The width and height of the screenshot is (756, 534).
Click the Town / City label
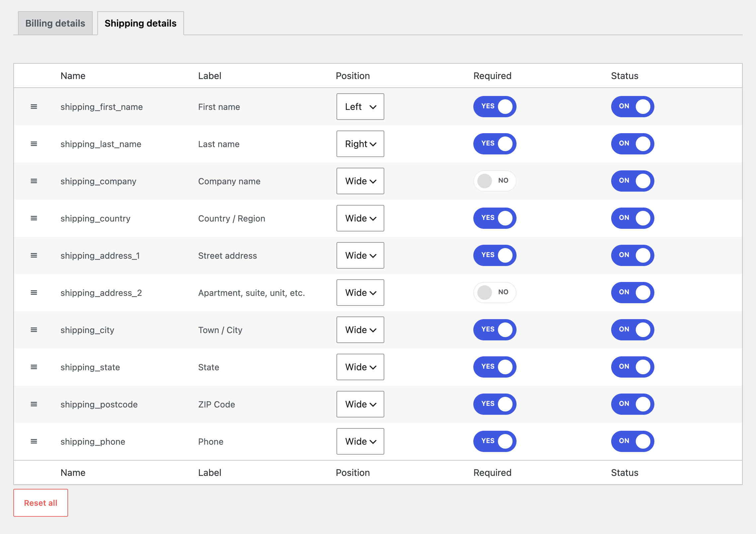point(220,330)
